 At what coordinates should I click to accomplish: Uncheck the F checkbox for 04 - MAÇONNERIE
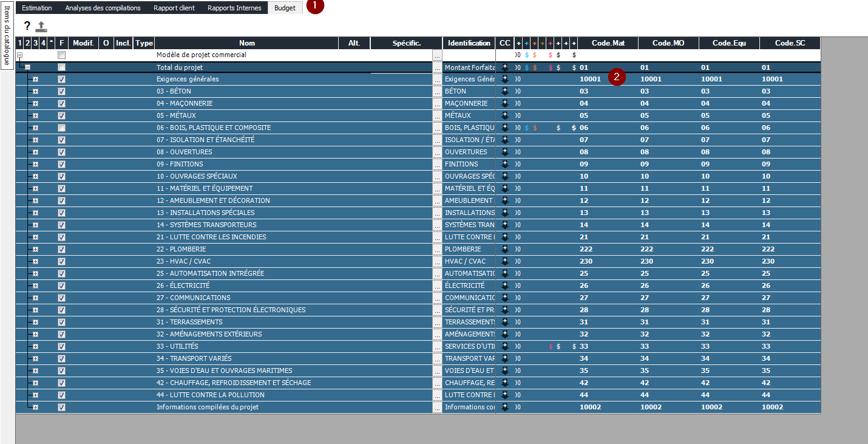pos(61,103)
